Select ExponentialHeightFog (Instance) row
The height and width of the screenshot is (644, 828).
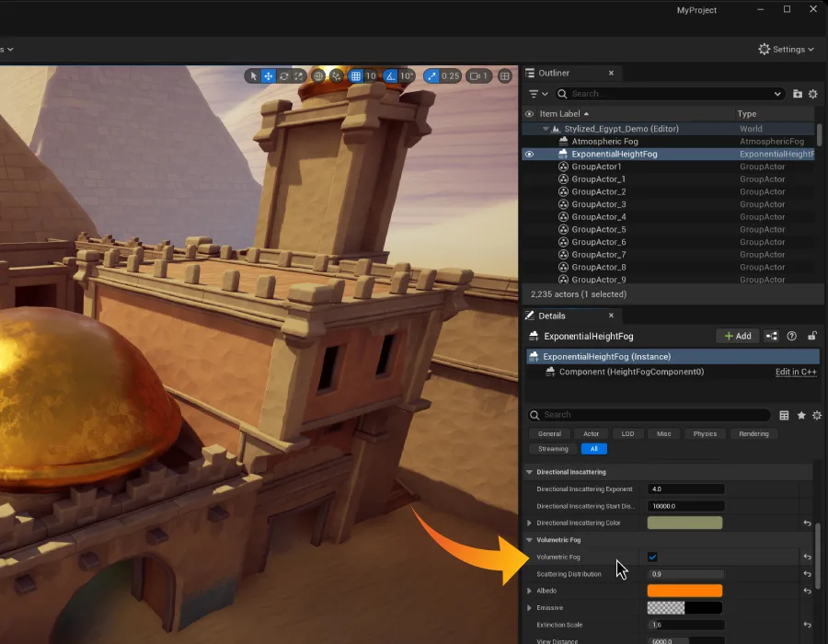[x=673, y=357]
